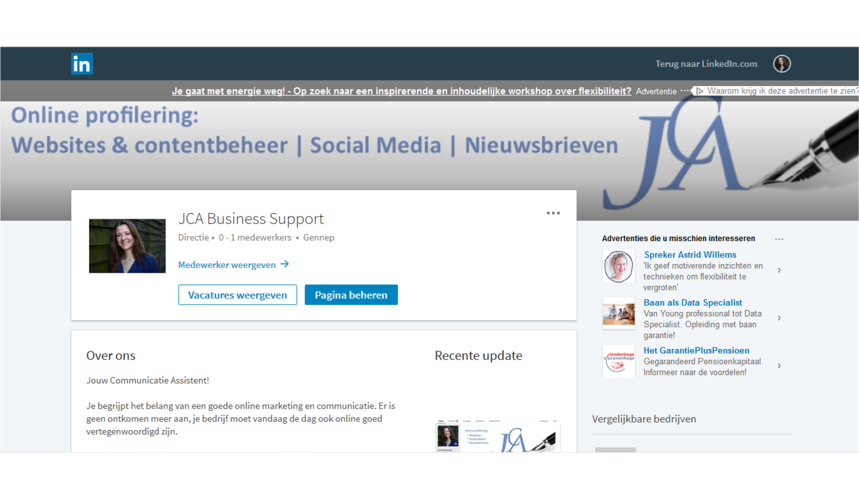Expand chevron for Baan als Data Specialist

[779, 318]
